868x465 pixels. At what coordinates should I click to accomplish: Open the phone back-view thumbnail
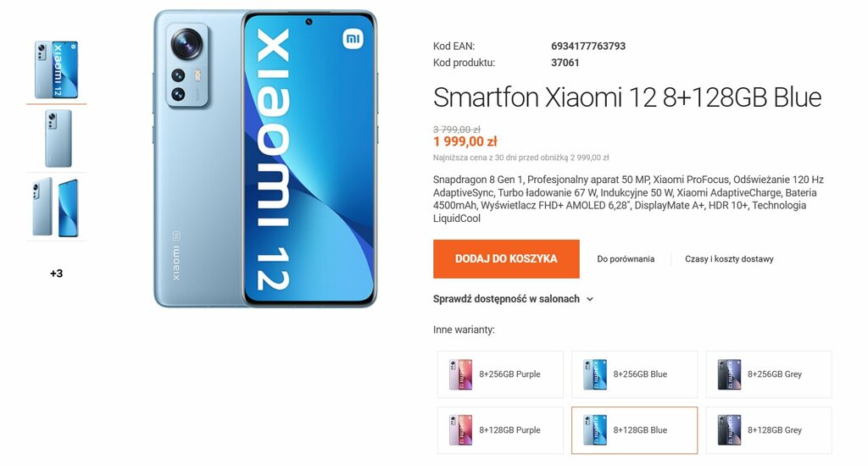click(58, 138)
